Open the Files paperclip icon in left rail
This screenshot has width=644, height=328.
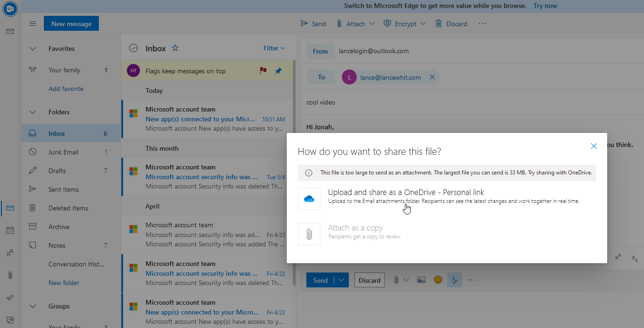click(10, 275)
